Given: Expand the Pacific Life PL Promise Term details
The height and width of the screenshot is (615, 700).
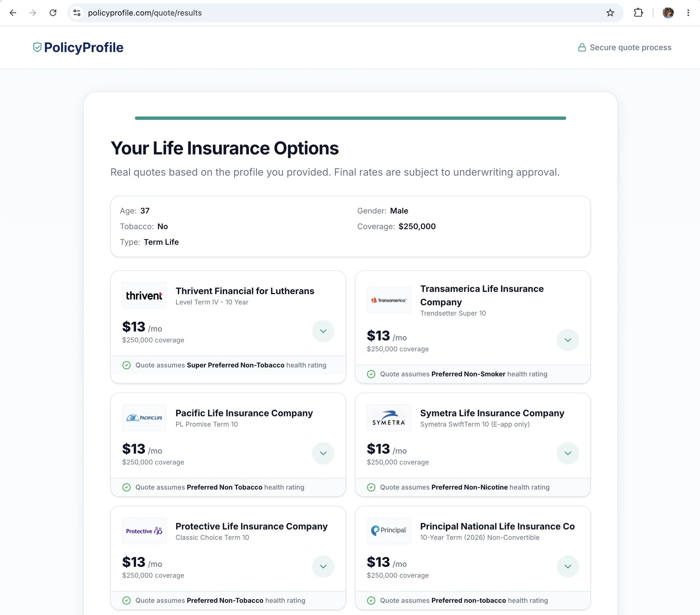Looking at the screenshot, I should click(323, 453).
